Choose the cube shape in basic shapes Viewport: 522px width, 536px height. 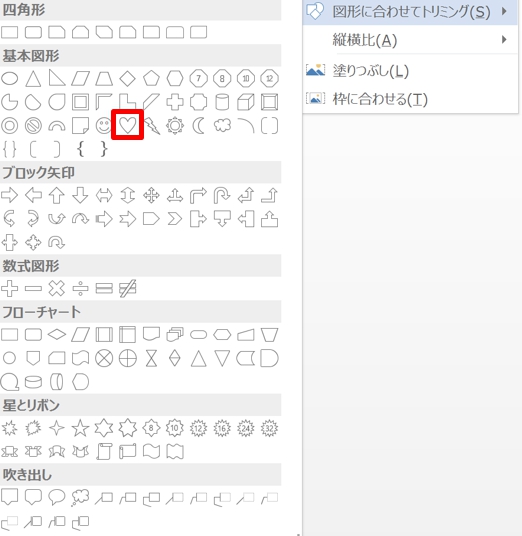(x=246, y=102)
